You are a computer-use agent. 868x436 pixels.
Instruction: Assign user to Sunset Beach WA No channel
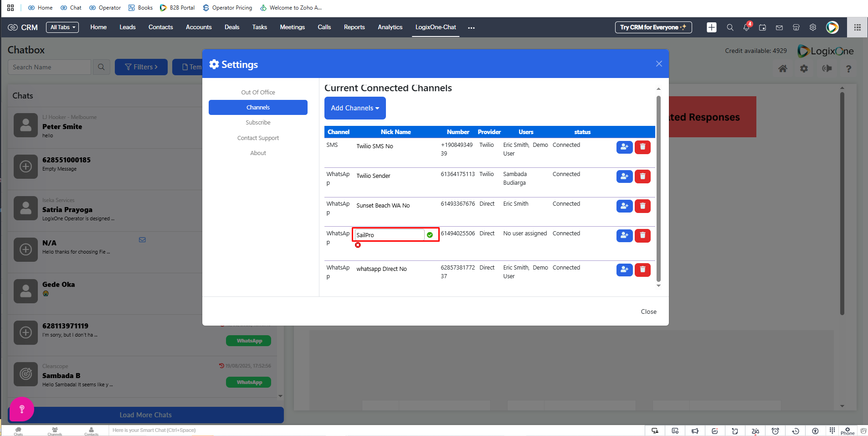click(x=624, y=206)
